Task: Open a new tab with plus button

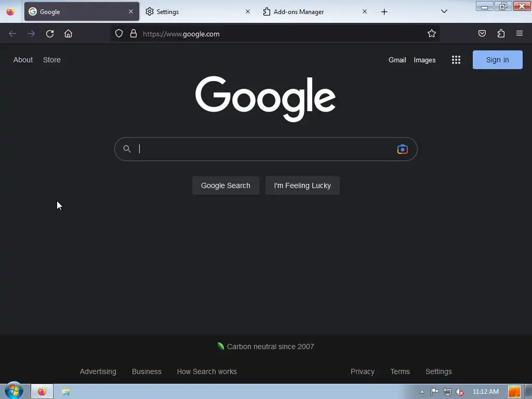Action: 384,12
